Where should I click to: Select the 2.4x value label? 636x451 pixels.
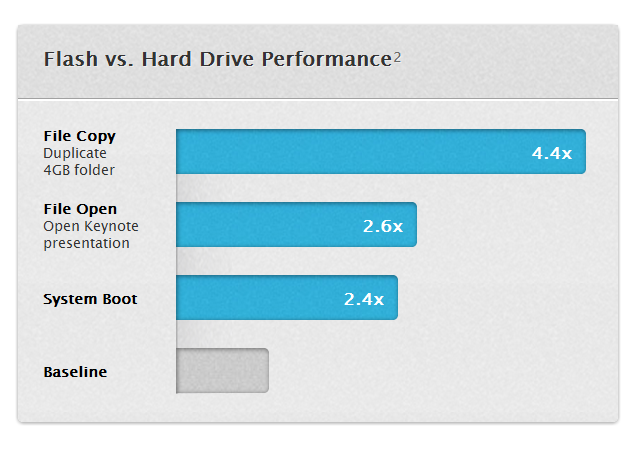click(364, 299)
